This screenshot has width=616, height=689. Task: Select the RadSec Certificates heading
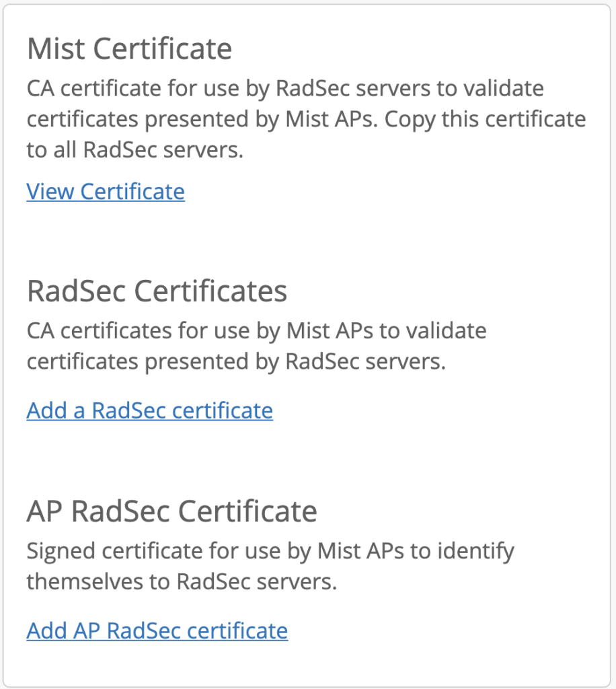[157, 291]
